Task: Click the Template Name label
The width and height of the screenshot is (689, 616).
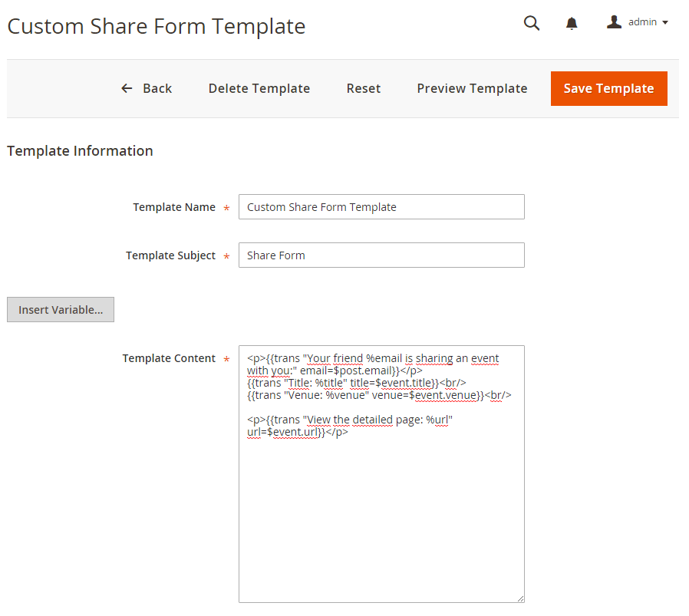Action: [x=174, y=207]
